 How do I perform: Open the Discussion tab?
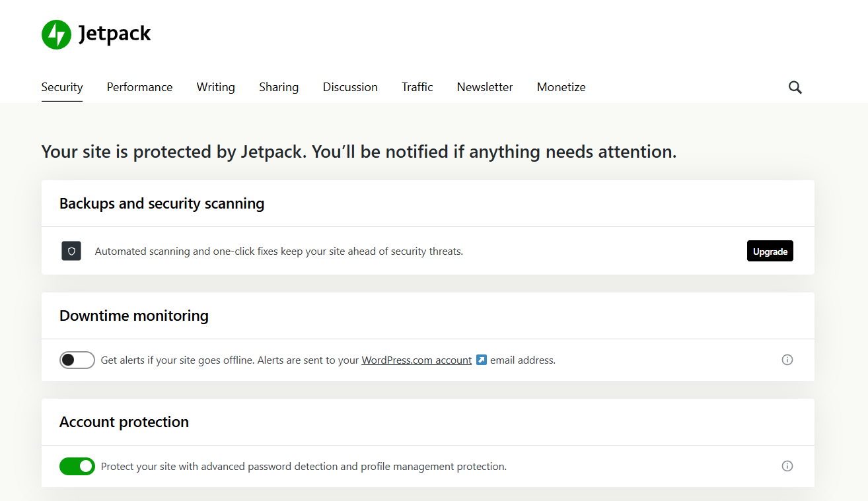tap(350, 87)
